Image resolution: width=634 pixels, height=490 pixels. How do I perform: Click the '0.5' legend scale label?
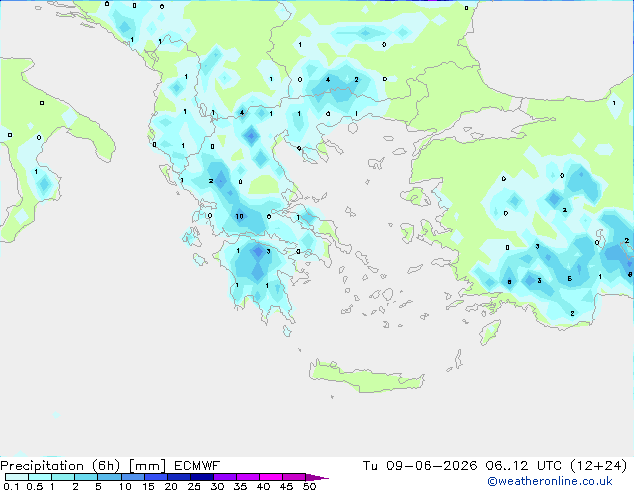point(34,486)
